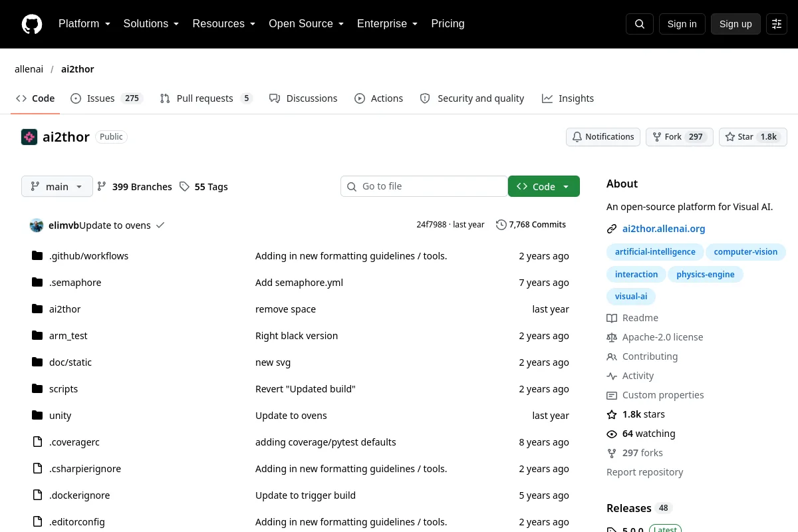Click the Activity pulse icon
The image size is (798, 532).
click(x=612, y=376)
